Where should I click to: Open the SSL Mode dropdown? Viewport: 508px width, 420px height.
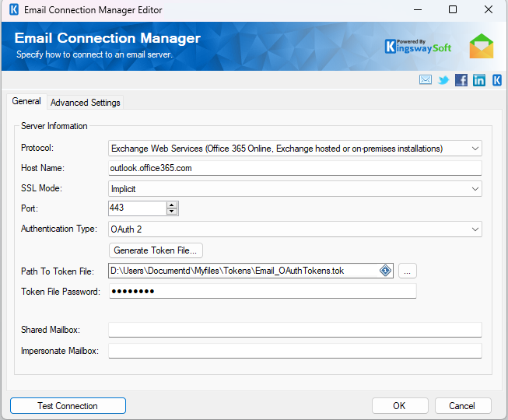[x=475, y=189]
